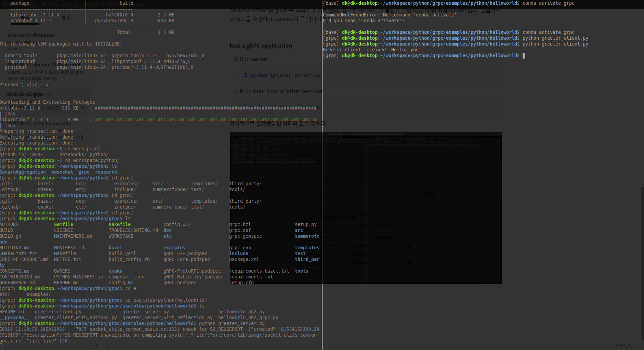The width and height of the screenshot is (644, 350).
Task: Click the requirements.bazel.txt entry
Action: tap(259, 271)
